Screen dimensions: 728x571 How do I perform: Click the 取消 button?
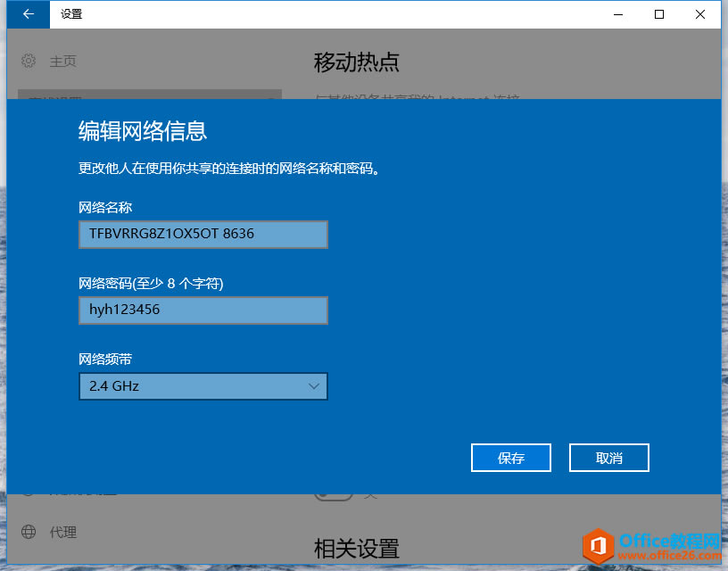pos(609,458)
